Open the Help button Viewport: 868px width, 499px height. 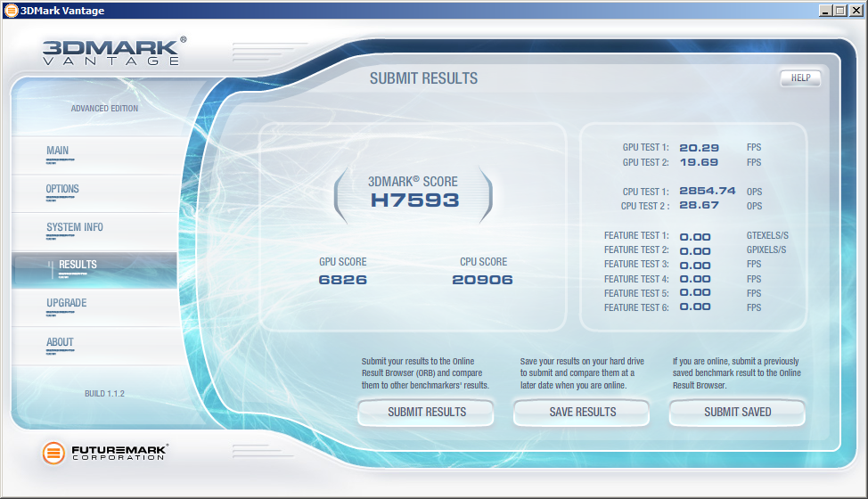(x=800, y=78)
